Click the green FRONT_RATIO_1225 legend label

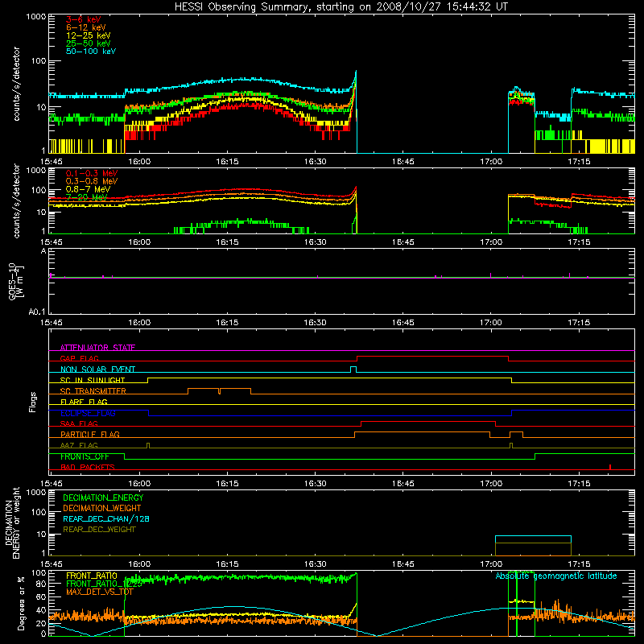click(104, 584)
